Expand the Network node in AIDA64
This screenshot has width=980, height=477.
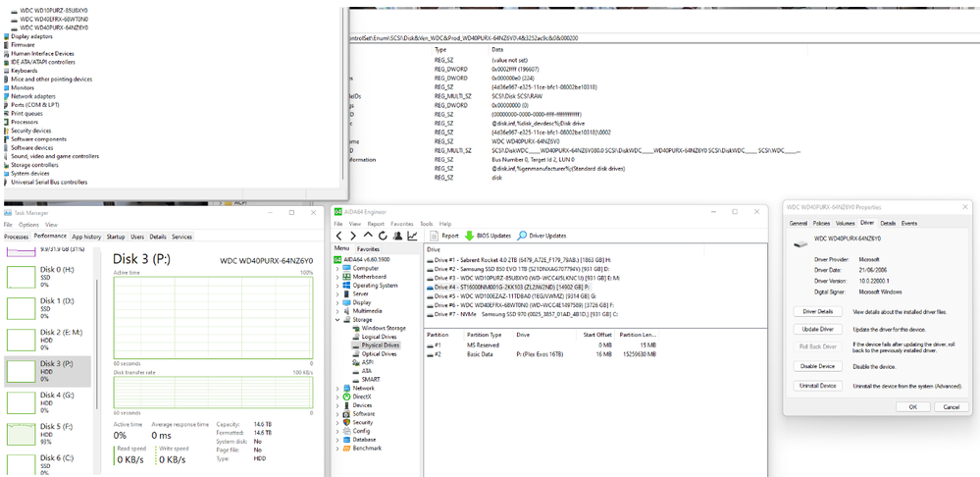(337, 388)
